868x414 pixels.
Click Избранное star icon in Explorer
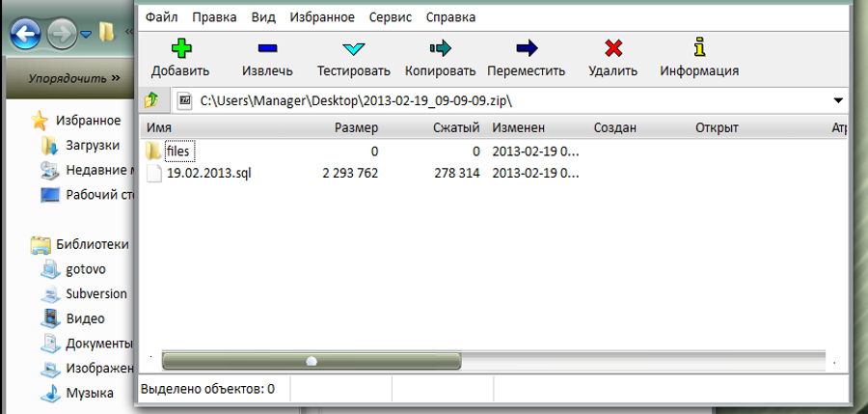click(x=40, y=121)
